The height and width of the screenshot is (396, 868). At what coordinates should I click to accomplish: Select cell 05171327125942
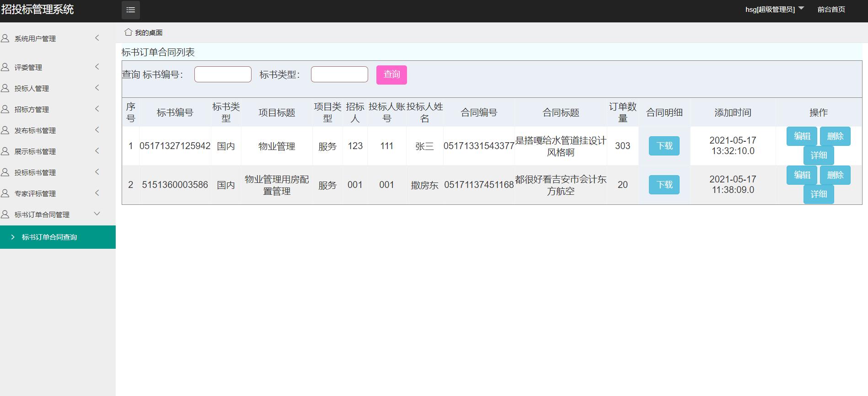tap(175, 146)
